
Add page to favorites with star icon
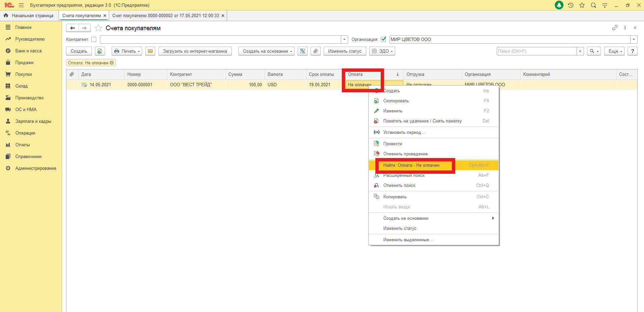(x=98, y=28)
